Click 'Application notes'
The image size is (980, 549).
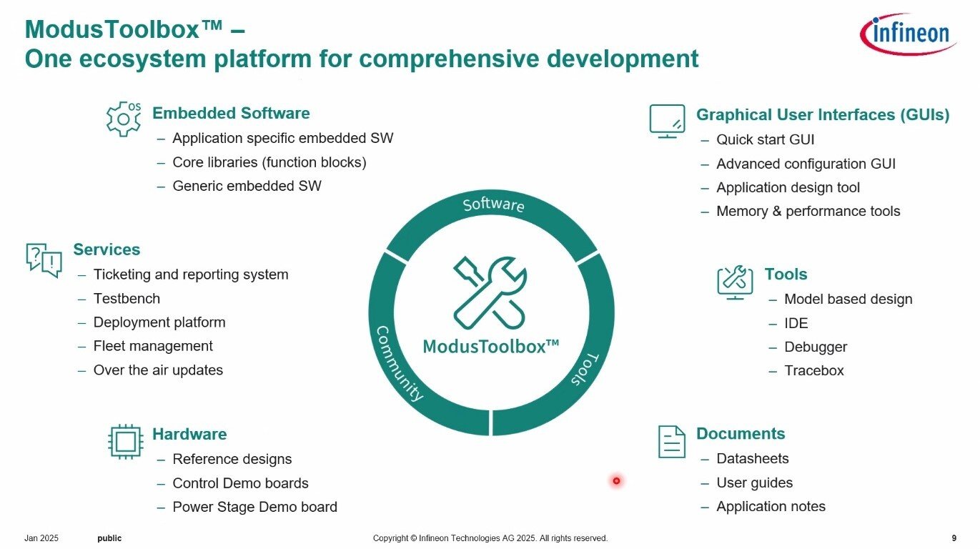pos(771,506)
